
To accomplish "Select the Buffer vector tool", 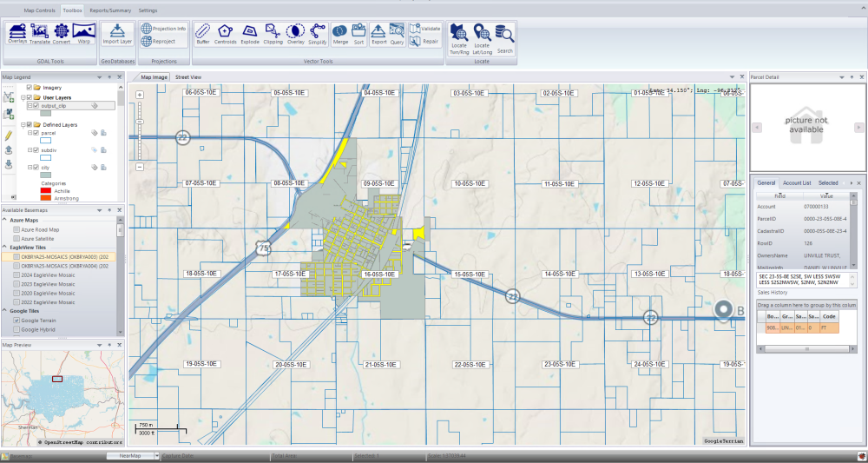I will tap(203, 34).
